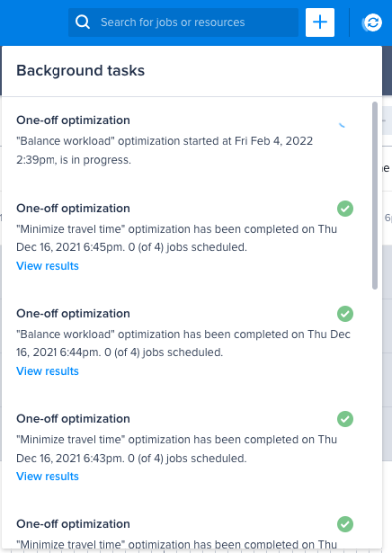Click the search magnifier icon
This screenshot has width=392, height=553.
pyautogui.click(x=83, y=22)
